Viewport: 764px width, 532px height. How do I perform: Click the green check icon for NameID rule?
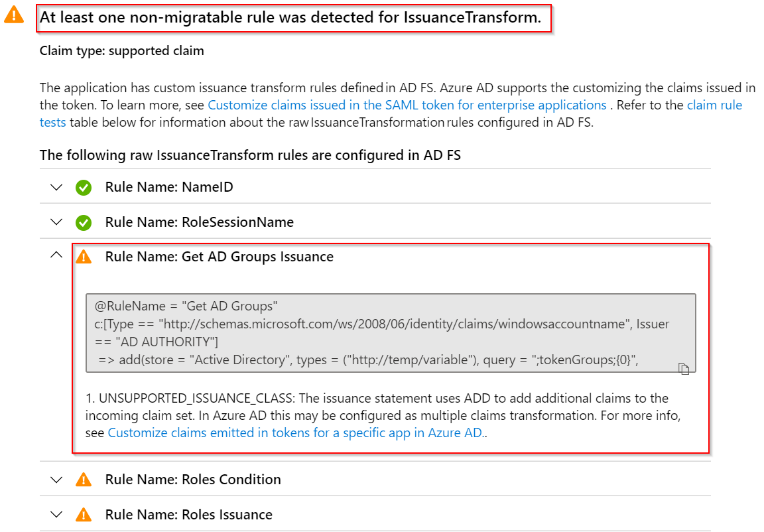pos(83,187)
